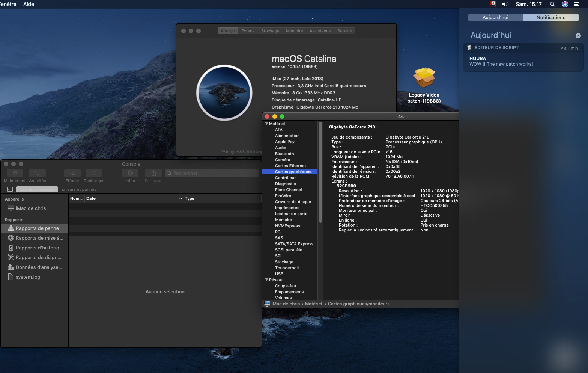
Task: Open the Fenêtre menu in menu bar
Action: pos(8,4)
